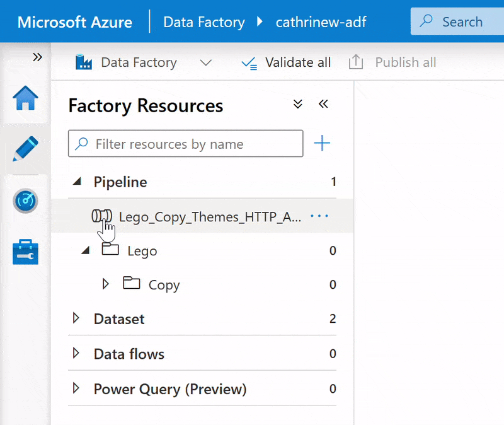Image resolution: width=504 pixels, height=425 pixels.
Task: Click the plus icon to add resource
Action: tap(322, 144)
